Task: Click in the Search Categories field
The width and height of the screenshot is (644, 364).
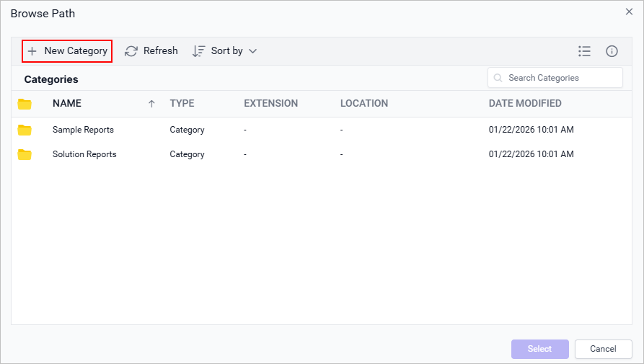Action: pos(559,78)
